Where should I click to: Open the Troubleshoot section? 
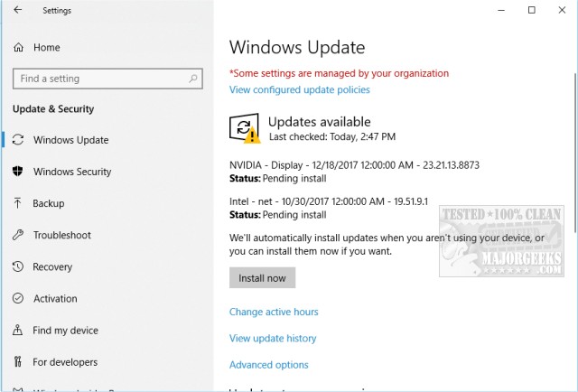pyautogui.click(x=62, y=235)
